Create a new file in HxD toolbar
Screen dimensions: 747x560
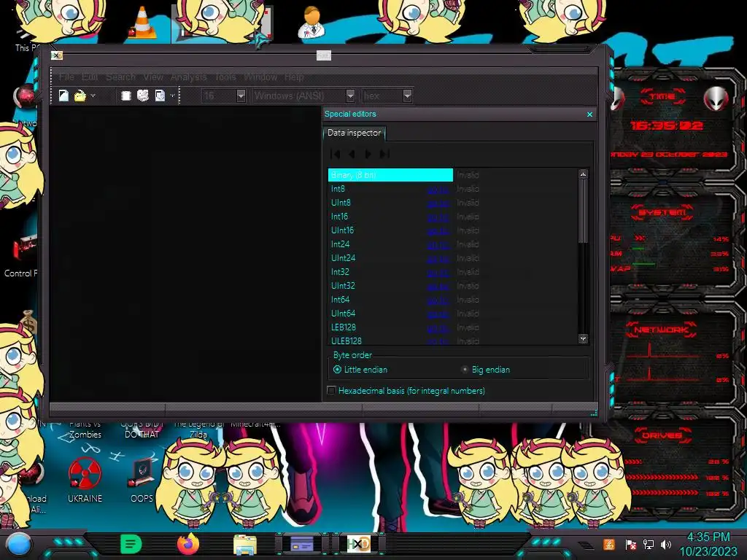(63, 96)
